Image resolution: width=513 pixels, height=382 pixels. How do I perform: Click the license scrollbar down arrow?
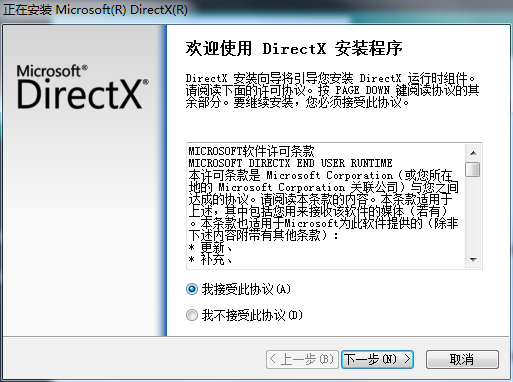(x=473, y=259)
